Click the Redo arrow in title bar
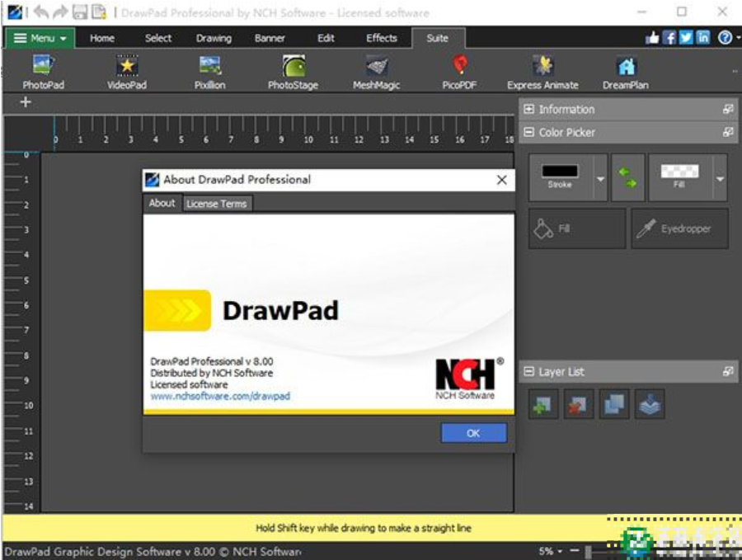 tap(60, 12)
